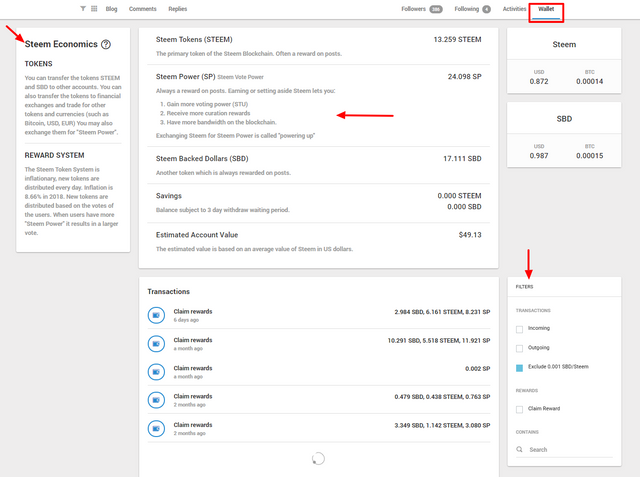
Task: Click the Estimated Account Value heading
Action: click(197, 235)
